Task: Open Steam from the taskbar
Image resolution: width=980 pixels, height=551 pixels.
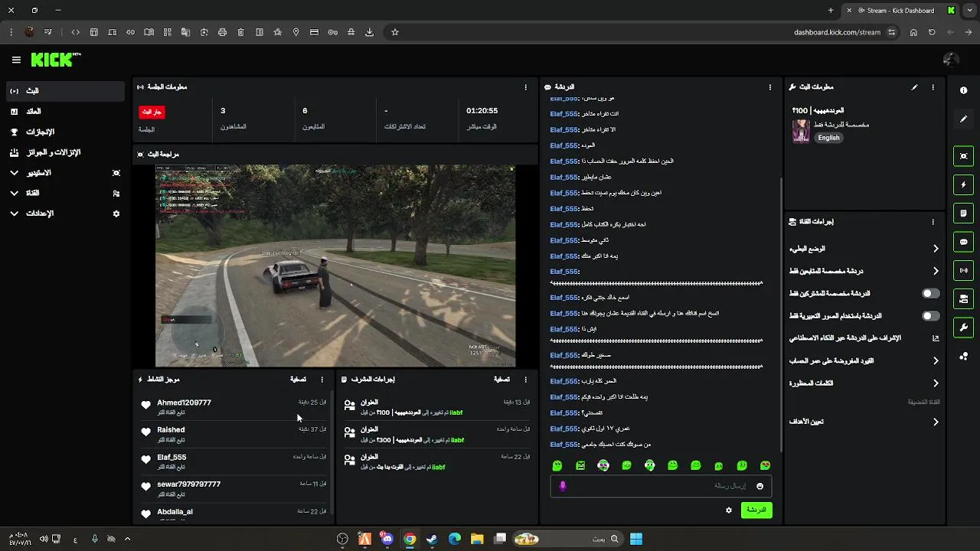Action: (432, 539)
